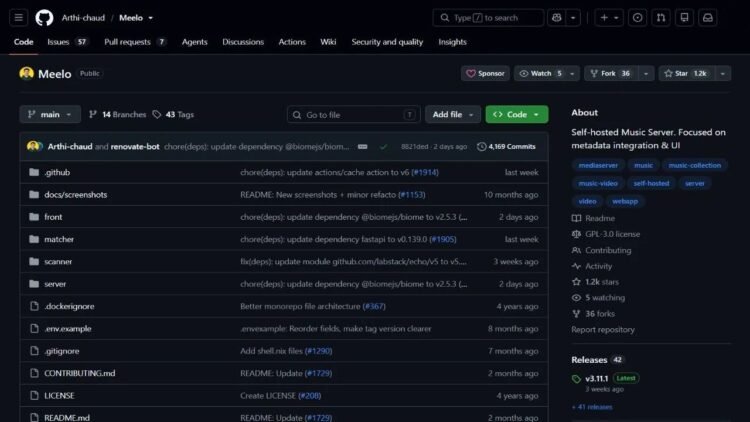Switch to the Pull requests tab
Image resolution: width=750 pixels, height=422 pixels.
pyautogui.click(x=135, y=42)
